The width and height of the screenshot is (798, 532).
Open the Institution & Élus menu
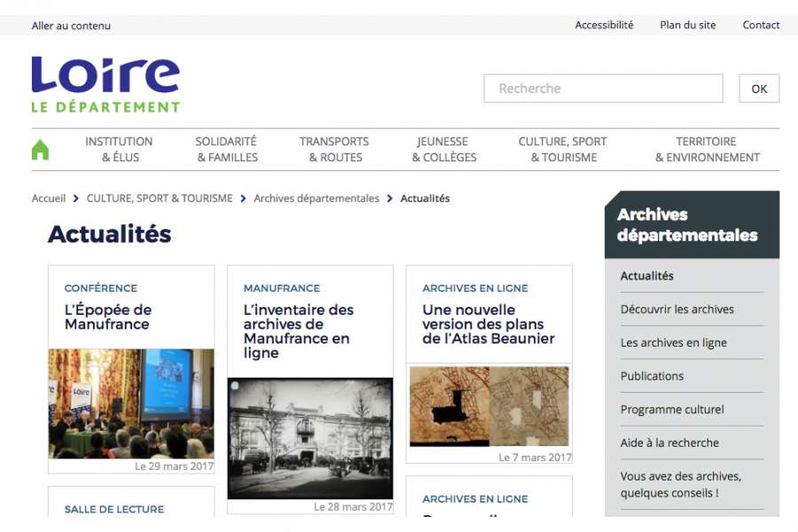click(x=119, y=149)
